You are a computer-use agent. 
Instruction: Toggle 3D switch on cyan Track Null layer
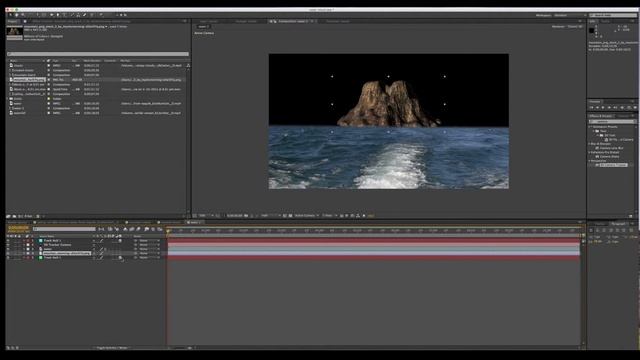120,240
